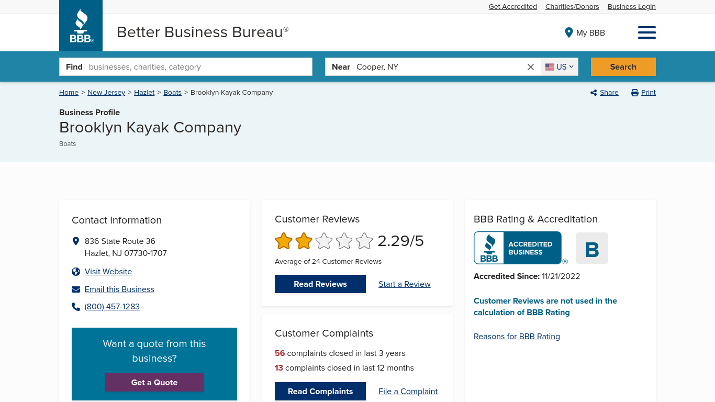Click the globe icon beside Visit Website
Image resolution: width=715 pixels, height=402 pixels.
(x=76, y=272)
